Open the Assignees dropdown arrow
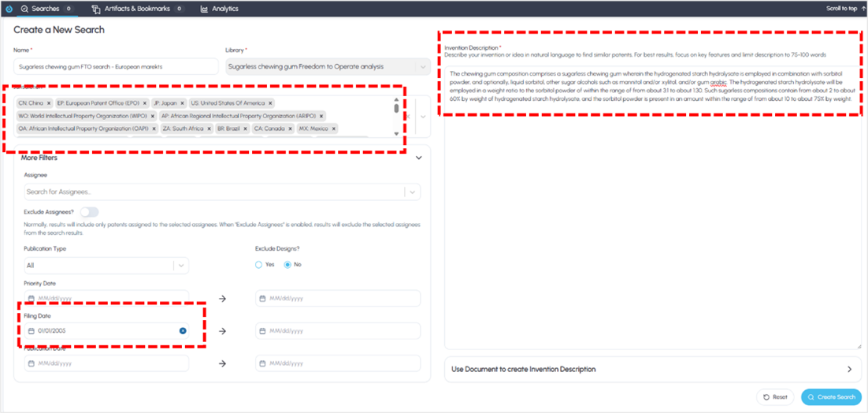The width and height of the screenshot is (868, 413). [413, 192]
